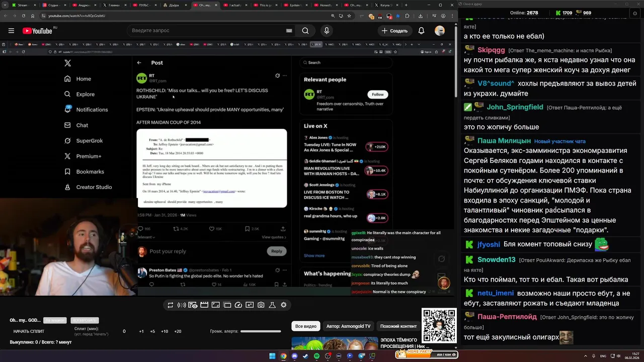
Task: Toggle the 'На экране' button
Action: click(x=55, y=320)
